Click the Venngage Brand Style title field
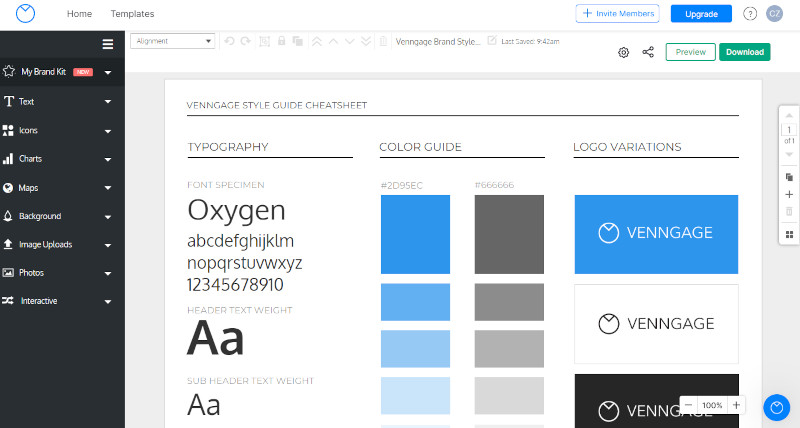The image size is (800, 428). point(438,41)
